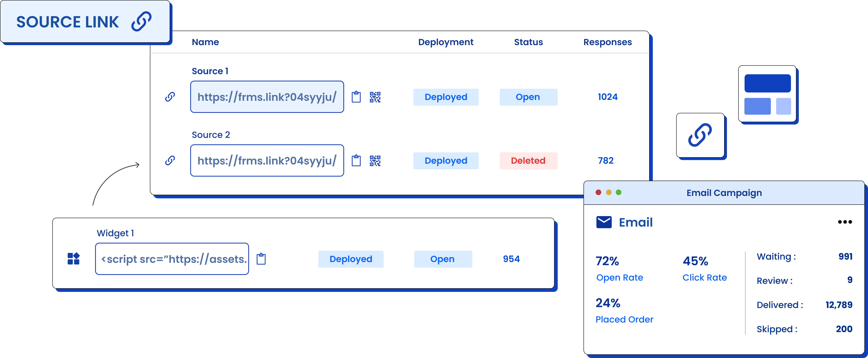Click the Deleted status badge for Source 2
Viewport: 868px width, 358px height.
click(528, 161)
